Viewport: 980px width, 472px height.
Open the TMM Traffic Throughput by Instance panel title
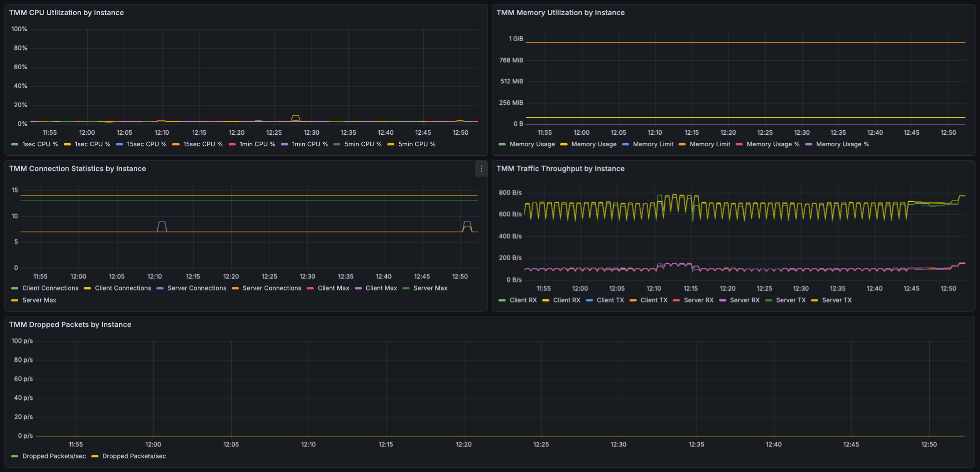pyautogui.click(x=560, y=169)
